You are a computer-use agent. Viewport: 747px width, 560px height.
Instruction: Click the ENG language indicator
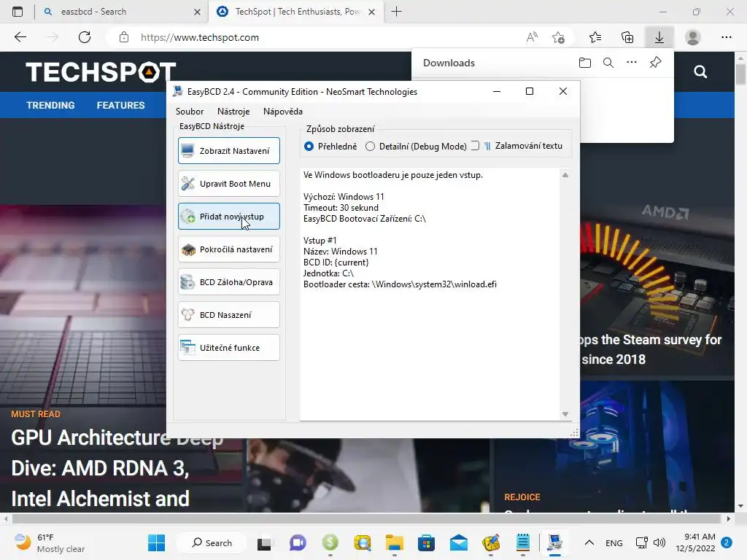[x=614, y=542]
